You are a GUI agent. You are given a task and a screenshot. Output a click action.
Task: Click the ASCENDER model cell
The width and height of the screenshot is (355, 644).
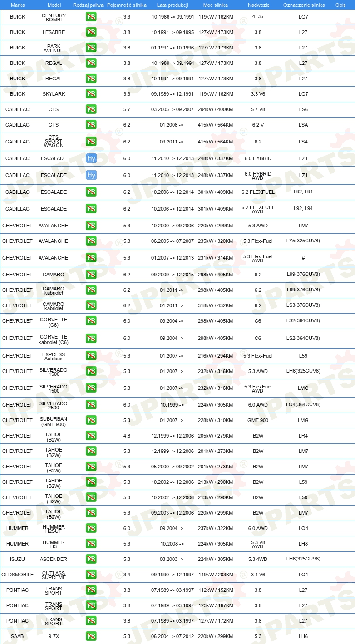coord(54,559)
